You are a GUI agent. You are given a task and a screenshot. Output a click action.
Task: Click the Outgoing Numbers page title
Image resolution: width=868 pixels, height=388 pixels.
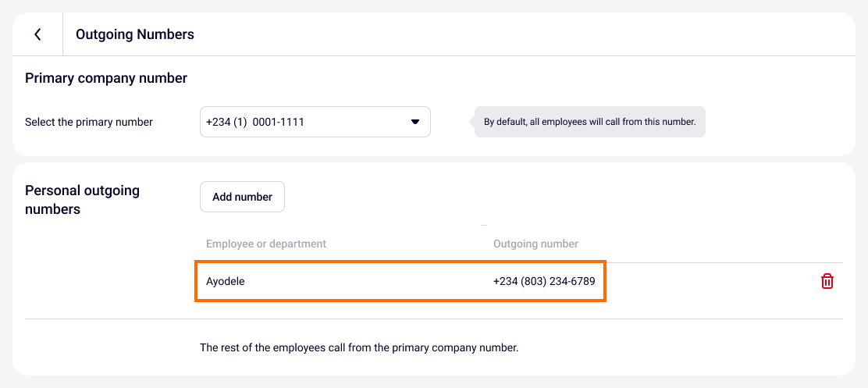pos(135,34)
